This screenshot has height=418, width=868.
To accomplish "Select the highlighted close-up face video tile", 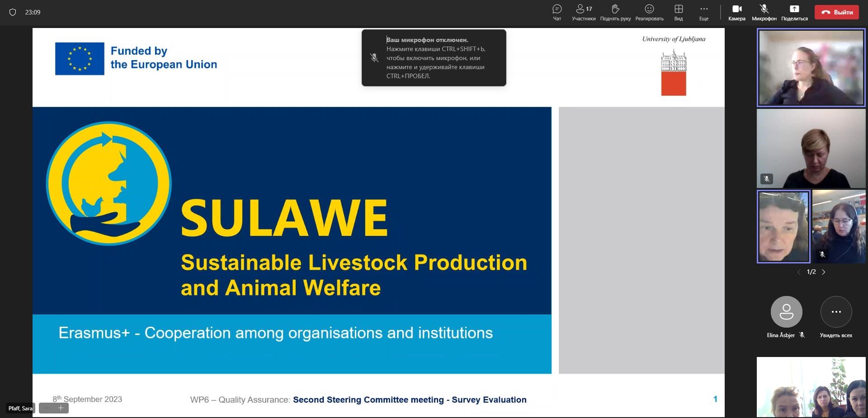I will [x=783, y=226].
